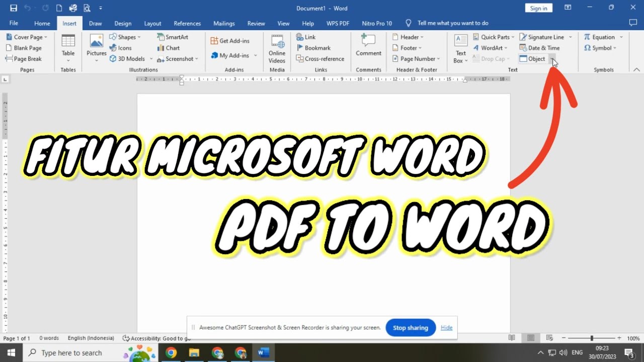
Task: Collapse the ribbon with the chevron
Action: click(x=636, y=70)
